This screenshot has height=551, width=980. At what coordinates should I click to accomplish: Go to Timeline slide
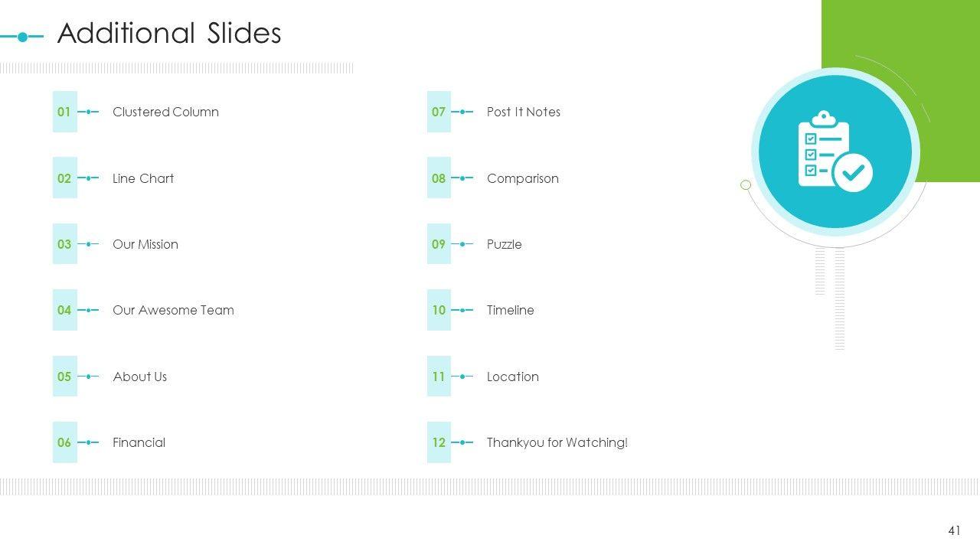point(511,310)
